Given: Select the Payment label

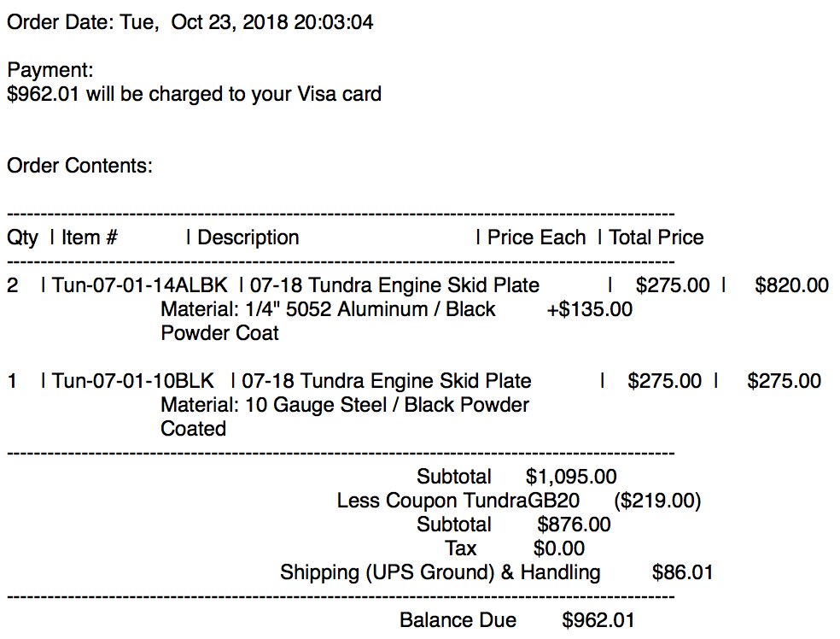Looking at the screenshot, I should [50, 71].
